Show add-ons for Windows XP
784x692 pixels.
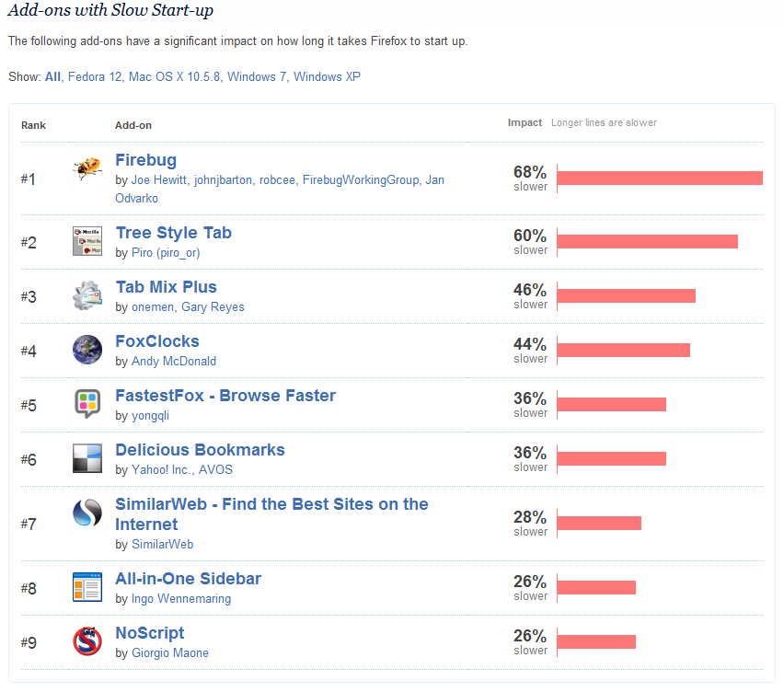[327, 77]
